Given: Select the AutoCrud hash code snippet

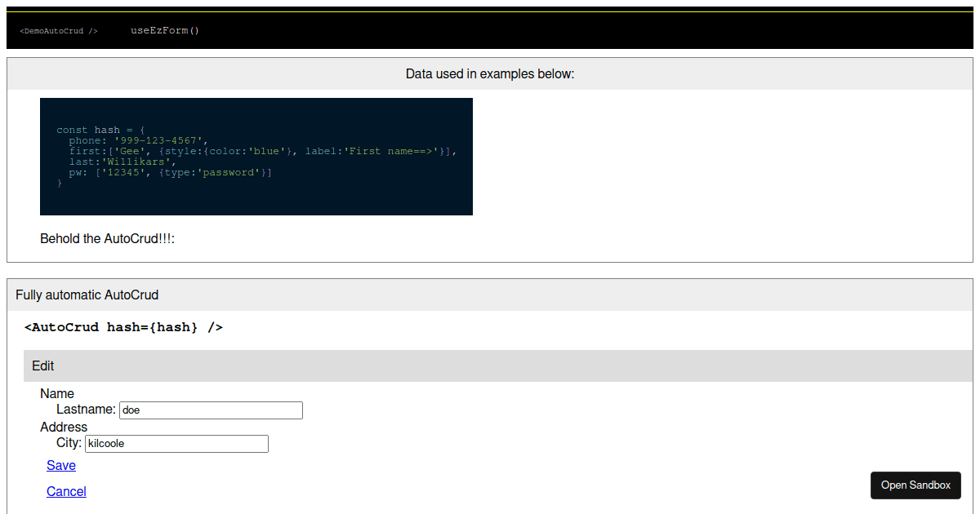Looking at the screenshot, I should 122,326.
